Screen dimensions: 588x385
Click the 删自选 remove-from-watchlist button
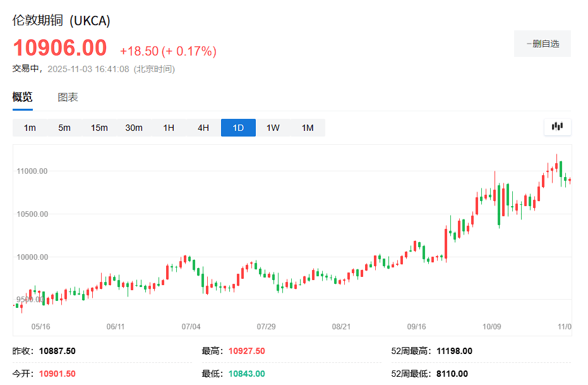pyautogui.click(x=543, y=44)
